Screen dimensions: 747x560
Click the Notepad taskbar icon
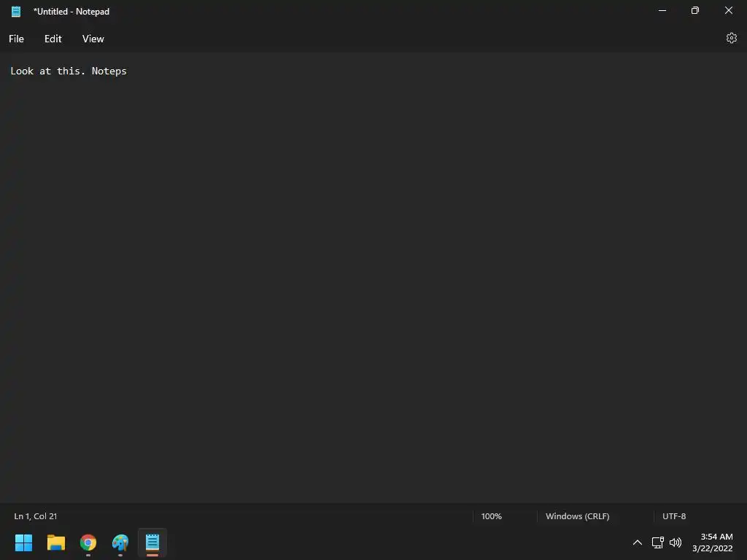tap(152, 542)
